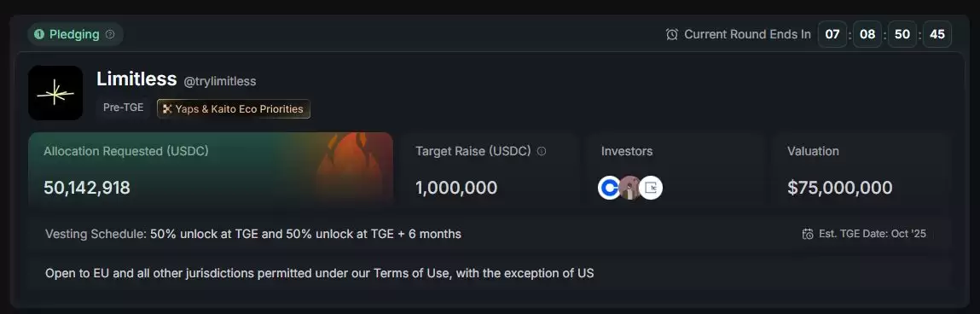The image size is (980, 314).
Task: Click the Pledging info circle icon
Action: 110,34
